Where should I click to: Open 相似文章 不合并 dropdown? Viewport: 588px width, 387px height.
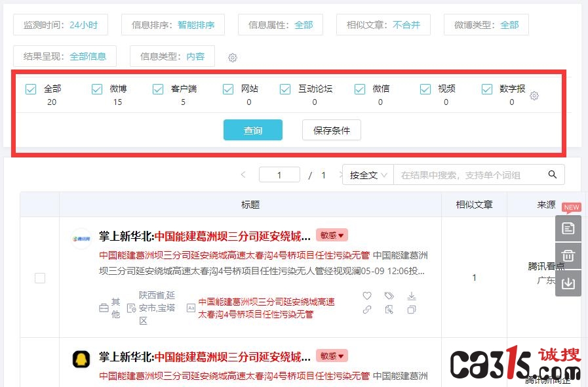(x=383, y=25)
